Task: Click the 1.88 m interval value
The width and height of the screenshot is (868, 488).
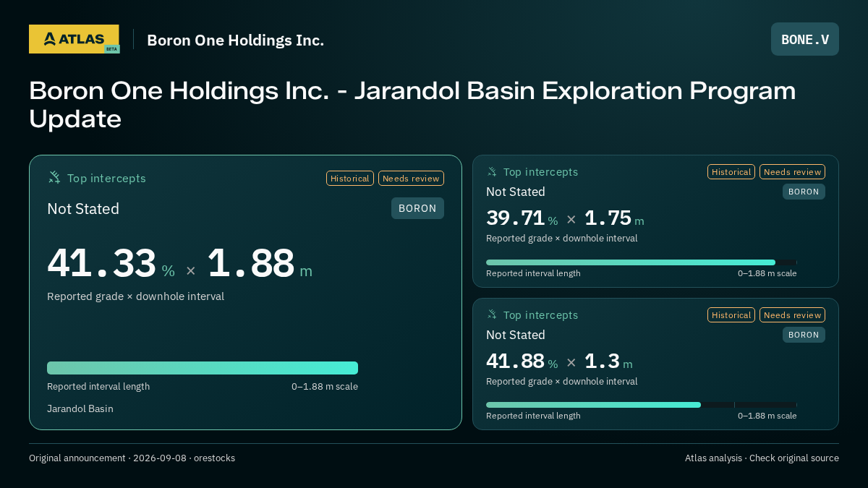Action: (260, 263)
